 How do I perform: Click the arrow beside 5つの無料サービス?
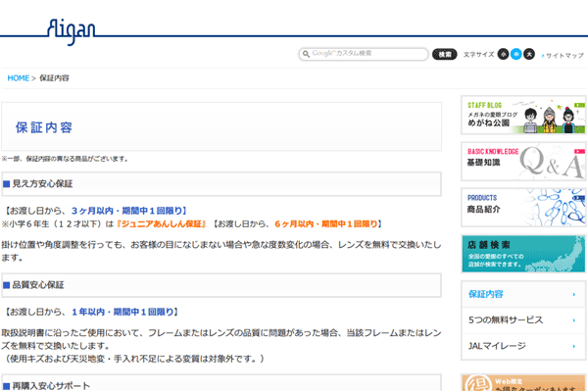(x=573, y=320)
